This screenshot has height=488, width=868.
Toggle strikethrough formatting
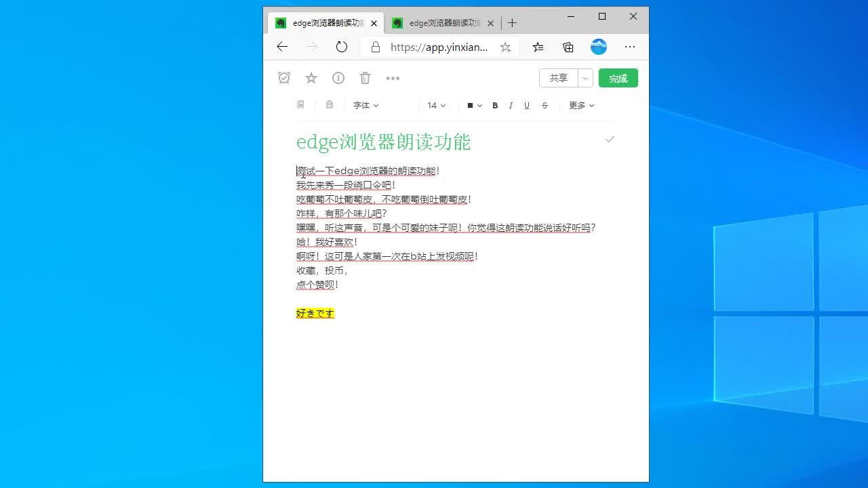pyautogui.click(x=545, y=105)
